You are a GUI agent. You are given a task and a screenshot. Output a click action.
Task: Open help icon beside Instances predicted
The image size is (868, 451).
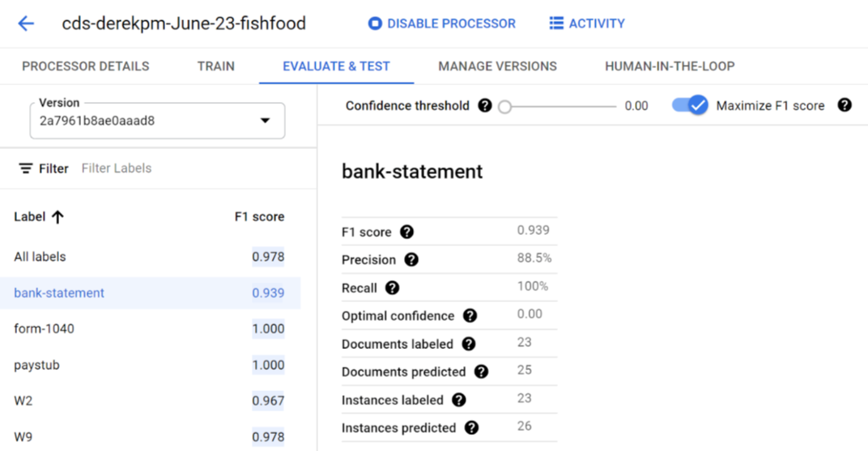(x=471, y=428)
